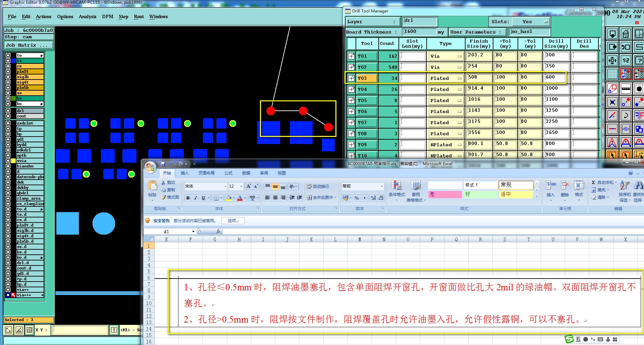
Task: Click the center horizontal align icon
Action: click(275, 198)
